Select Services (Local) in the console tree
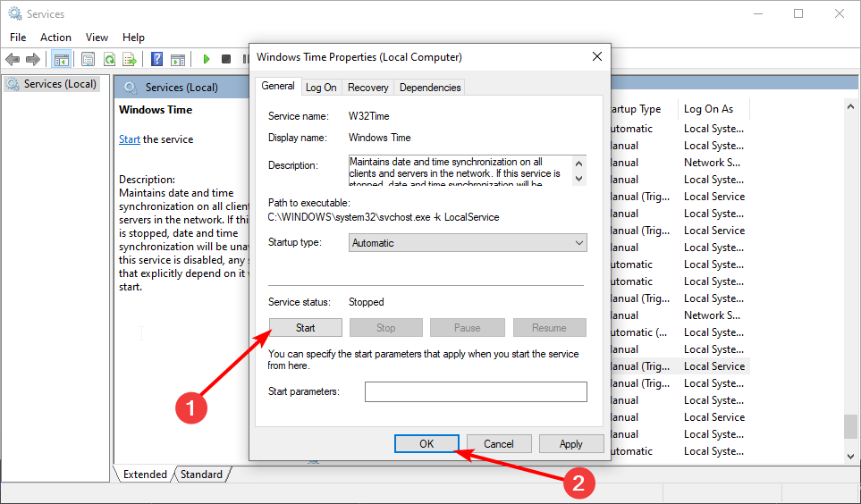 pos(52,84)
